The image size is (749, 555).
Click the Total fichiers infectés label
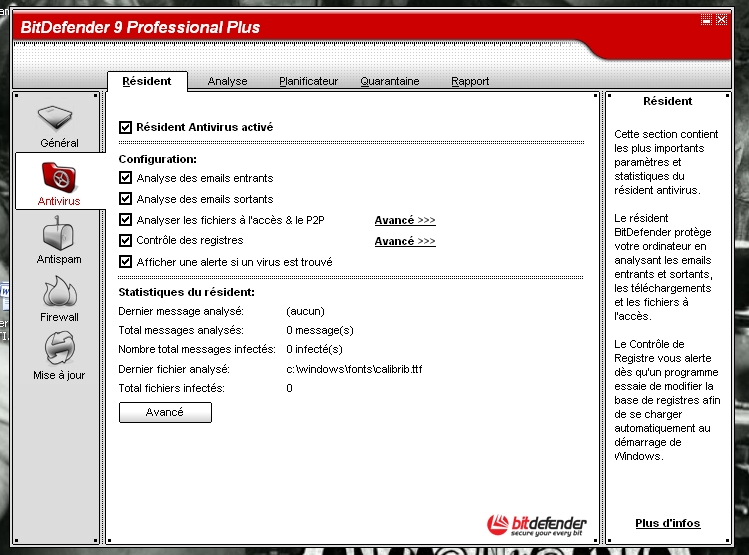(171, 388)
